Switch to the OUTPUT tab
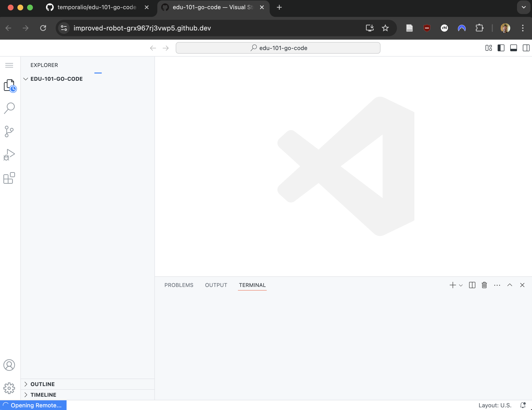532x410 pixels. [216, 285]
